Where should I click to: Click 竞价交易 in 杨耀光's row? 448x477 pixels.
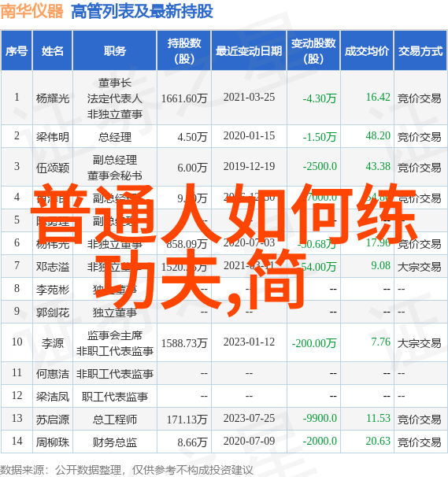coord(420,98)
